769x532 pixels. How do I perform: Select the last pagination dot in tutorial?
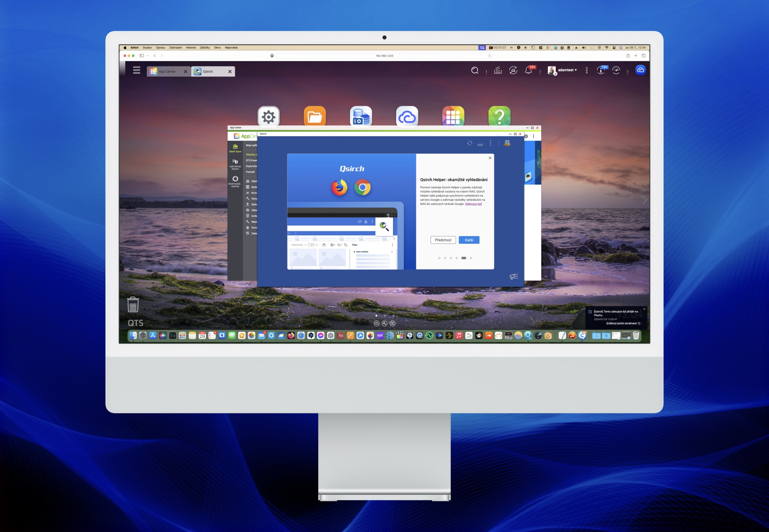(x=471, y=258)
